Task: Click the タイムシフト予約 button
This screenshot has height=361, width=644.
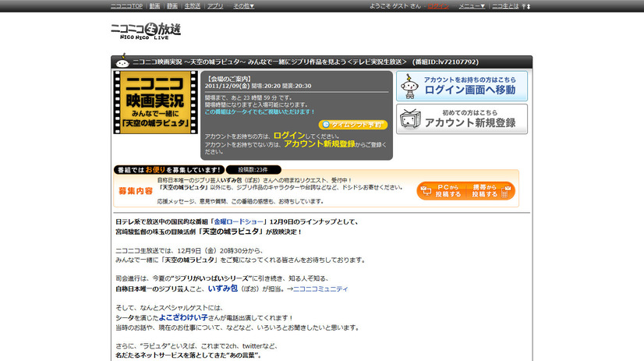Action: [353, 125]
